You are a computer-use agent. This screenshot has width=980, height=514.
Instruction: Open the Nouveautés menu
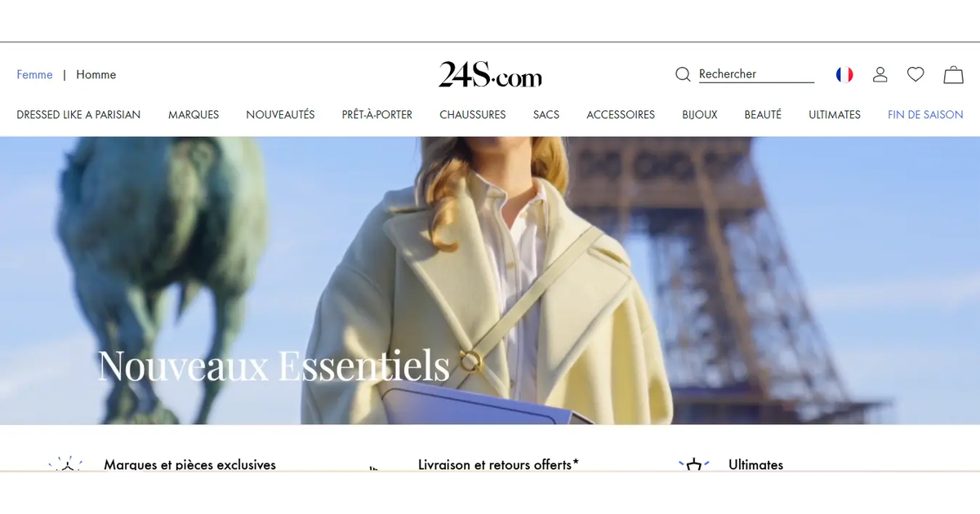[280, 115]
